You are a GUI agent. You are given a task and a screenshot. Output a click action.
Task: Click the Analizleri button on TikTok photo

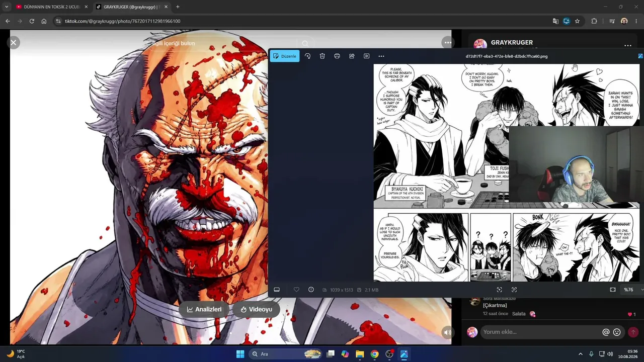click(204, 309)
